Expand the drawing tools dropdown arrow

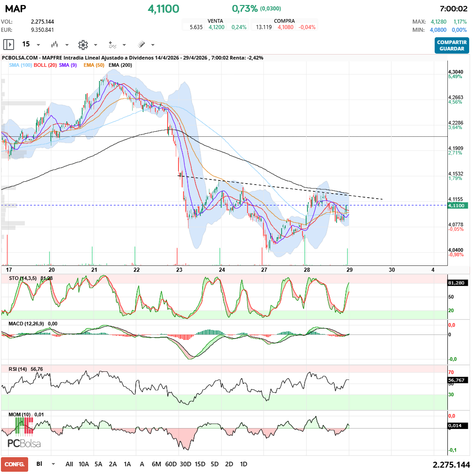(x=153, y=45)
